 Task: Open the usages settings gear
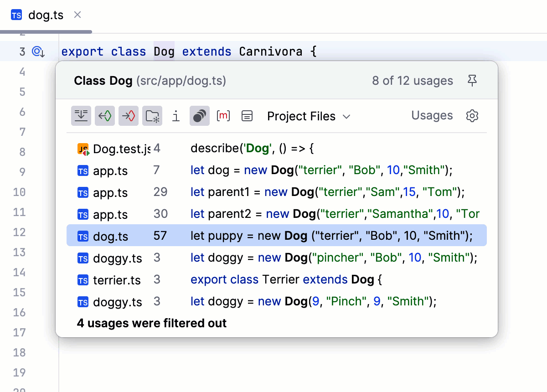[x=472, y=116]
